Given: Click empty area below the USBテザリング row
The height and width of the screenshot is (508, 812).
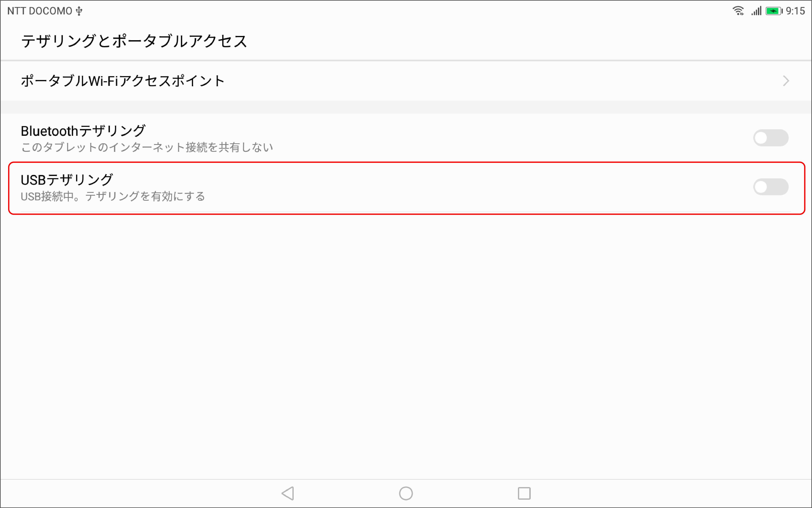Looking at the screenshot, I should [406, 336].
